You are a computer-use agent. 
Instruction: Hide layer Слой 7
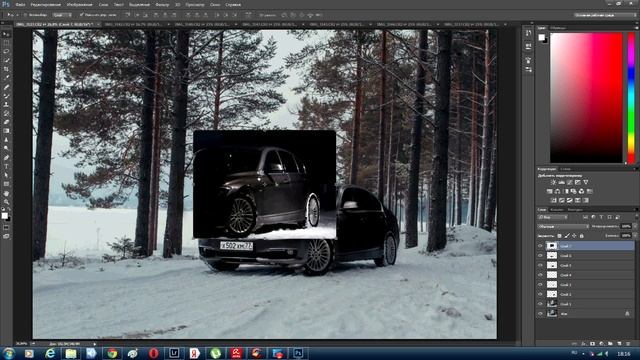coord(540,246)
